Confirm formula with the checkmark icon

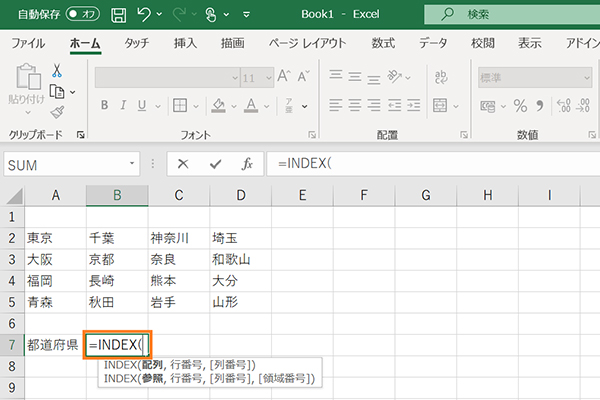click(x=213, y=164)
